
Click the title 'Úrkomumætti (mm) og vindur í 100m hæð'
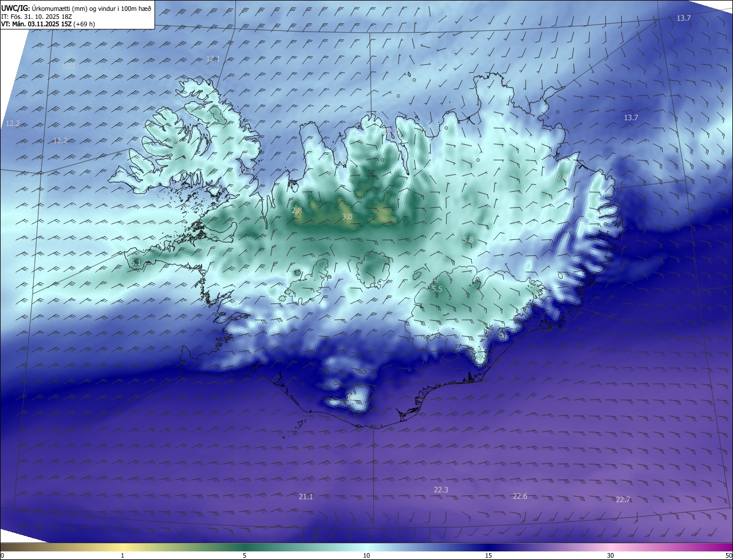[x=92, y=8]
